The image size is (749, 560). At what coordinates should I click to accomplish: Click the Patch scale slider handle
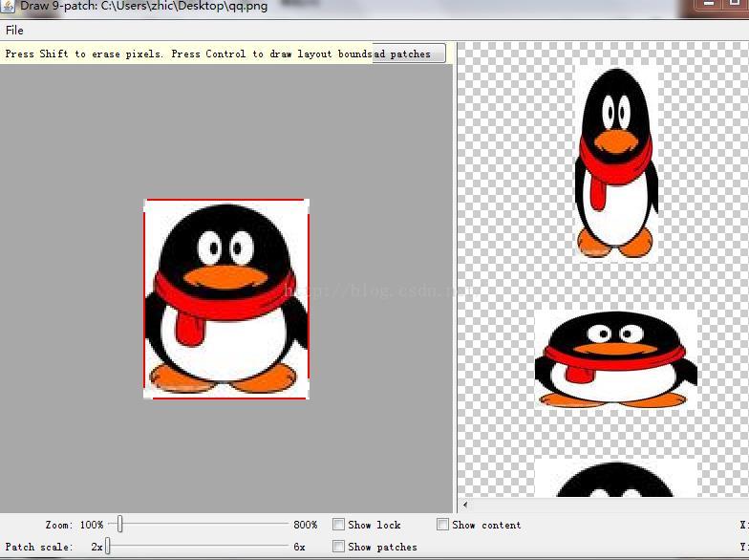[108, 546]
